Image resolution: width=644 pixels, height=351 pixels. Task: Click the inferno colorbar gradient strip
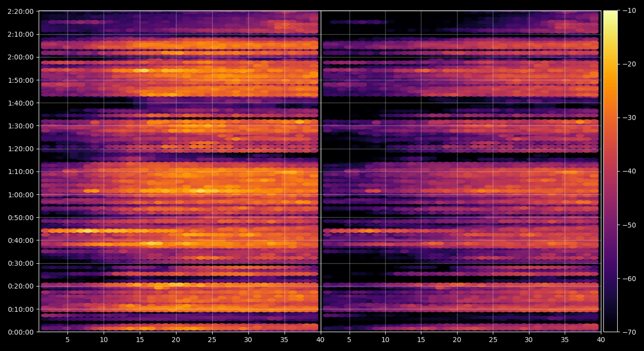coord(610,172)
